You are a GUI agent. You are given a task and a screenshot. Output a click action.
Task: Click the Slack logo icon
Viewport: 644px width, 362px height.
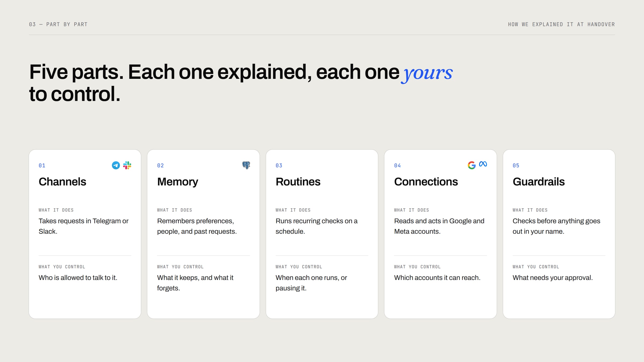[127, 165]
